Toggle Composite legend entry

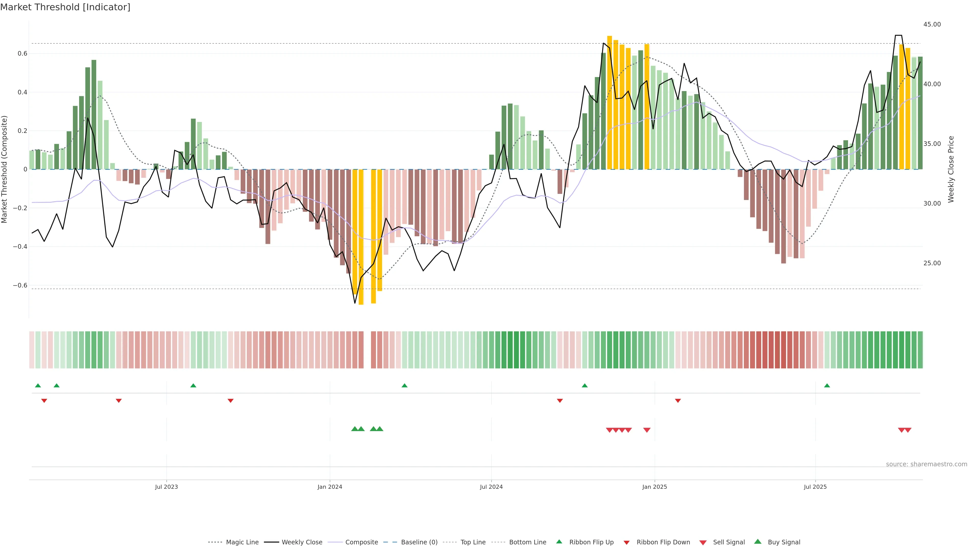click(x=361, y=542)
